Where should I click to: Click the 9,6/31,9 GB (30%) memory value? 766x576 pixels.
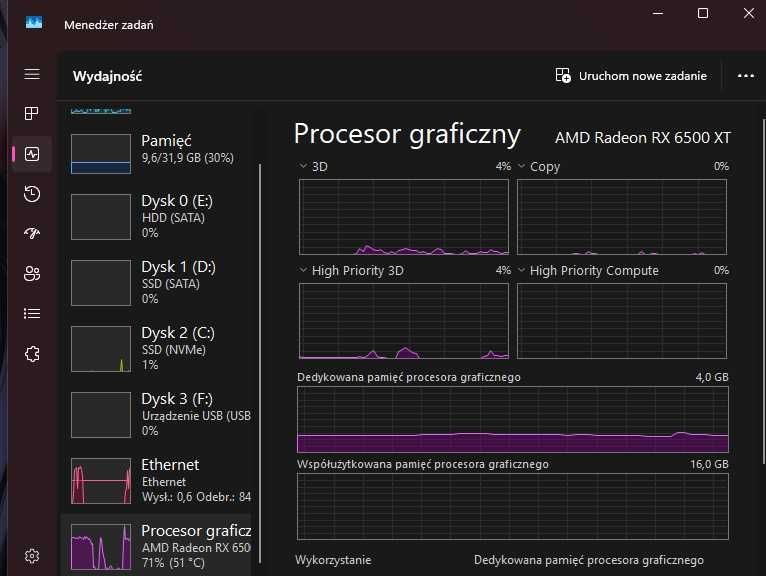click(x=188, y=158)
